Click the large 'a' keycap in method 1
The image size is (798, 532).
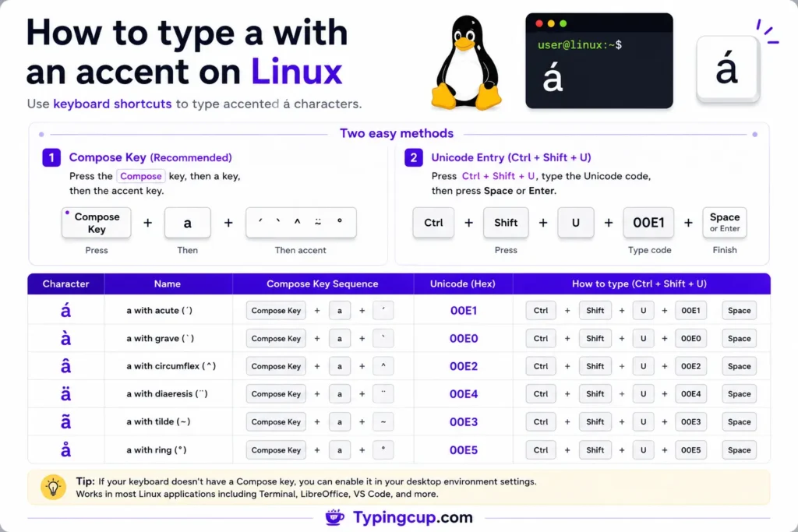coord(187,223)
